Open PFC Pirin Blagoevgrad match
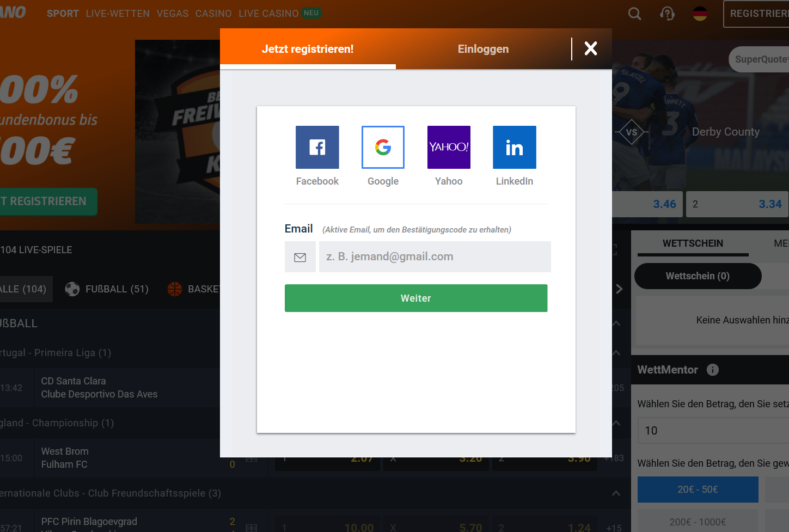This screenshot has height=532, width=789. point(89,522)
